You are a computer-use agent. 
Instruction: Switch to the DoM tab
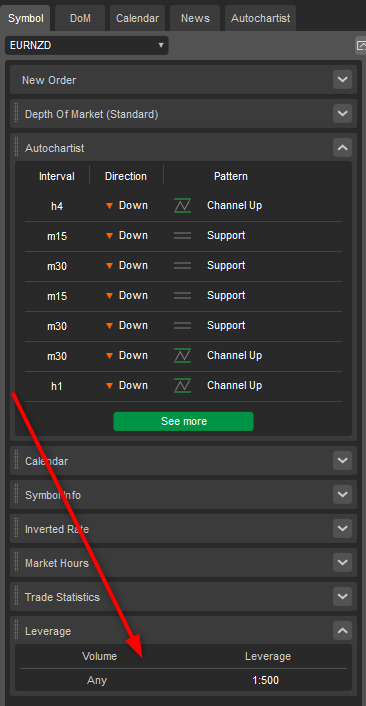click(80, 18)
